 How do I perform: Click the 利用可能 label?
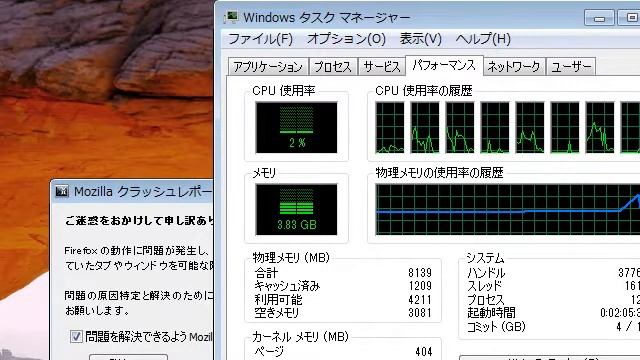click(278, 300)
